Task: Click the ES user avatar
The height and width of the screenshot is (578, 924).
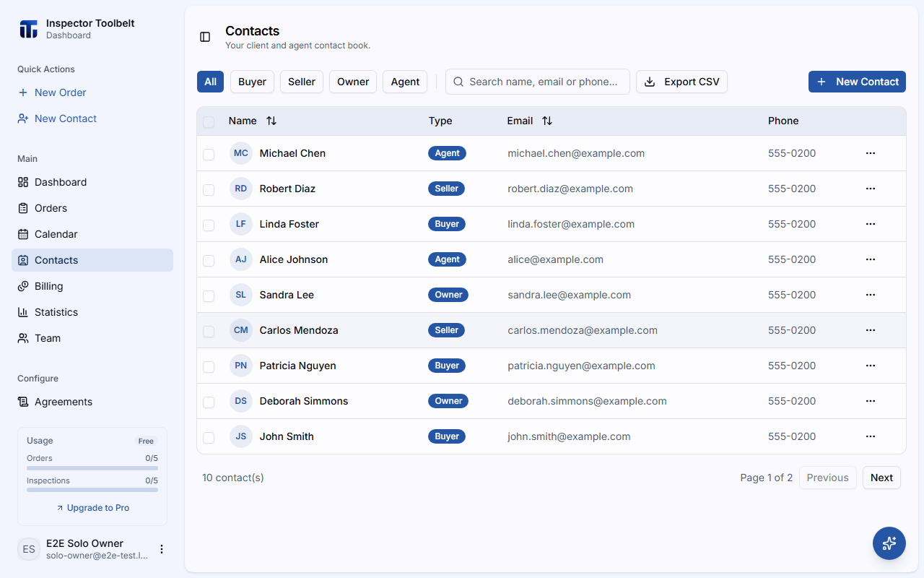Action: click(x=29, y=549)
